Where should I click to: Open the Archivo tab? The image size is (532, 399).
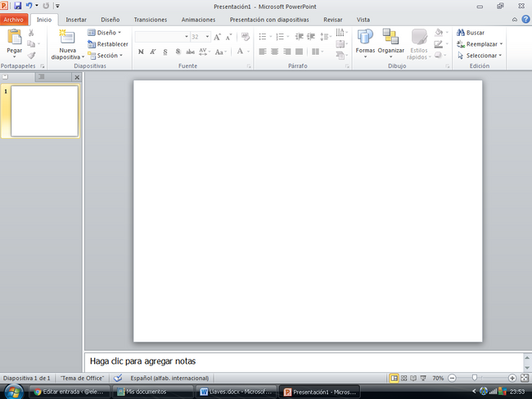click(14, 20)
